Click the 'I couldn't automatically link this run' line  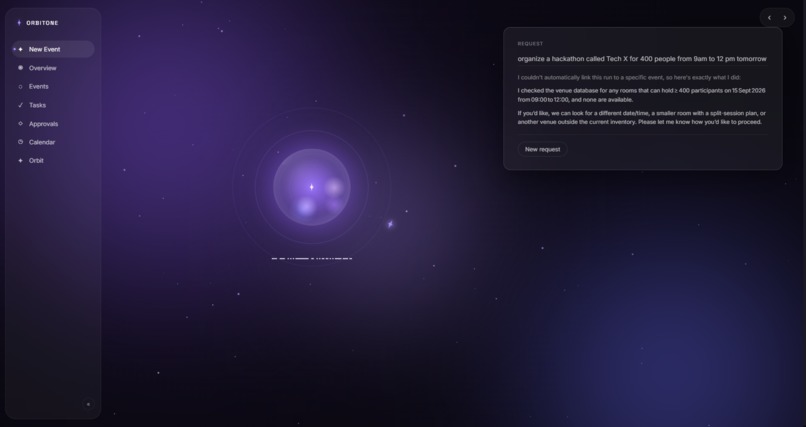tap(629, 78)
